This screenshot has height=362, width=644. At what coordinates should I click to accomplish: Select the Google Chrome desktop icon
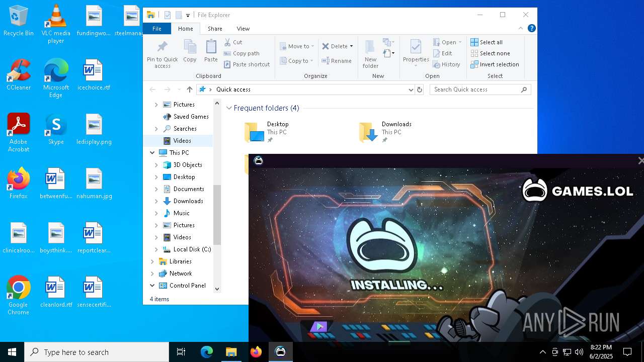coord(19,296)
